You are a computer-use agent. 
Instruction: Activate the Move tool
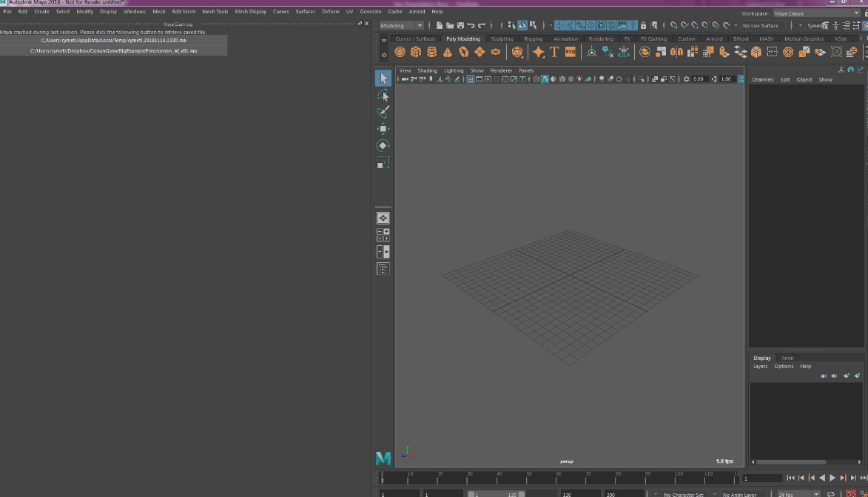tap(383, 129)
